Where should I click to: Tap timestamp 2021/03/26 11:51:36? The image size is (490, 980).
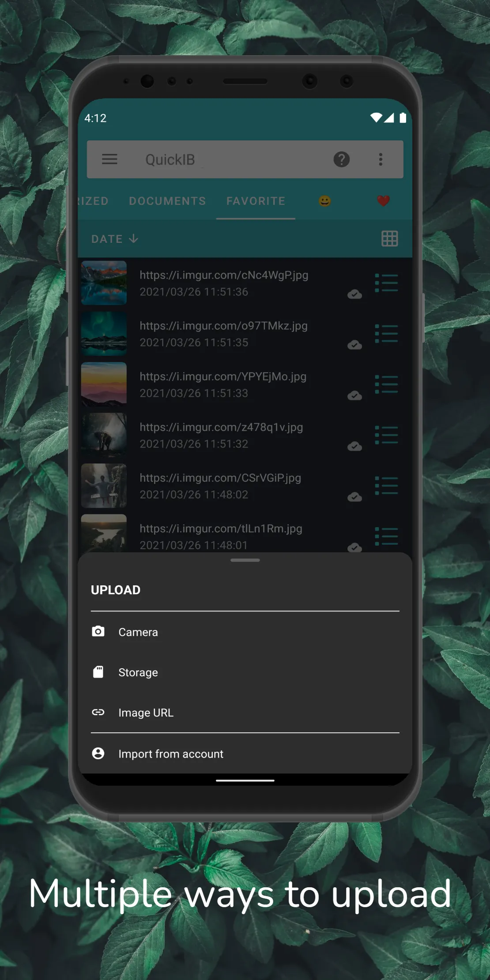pos(194,292)
